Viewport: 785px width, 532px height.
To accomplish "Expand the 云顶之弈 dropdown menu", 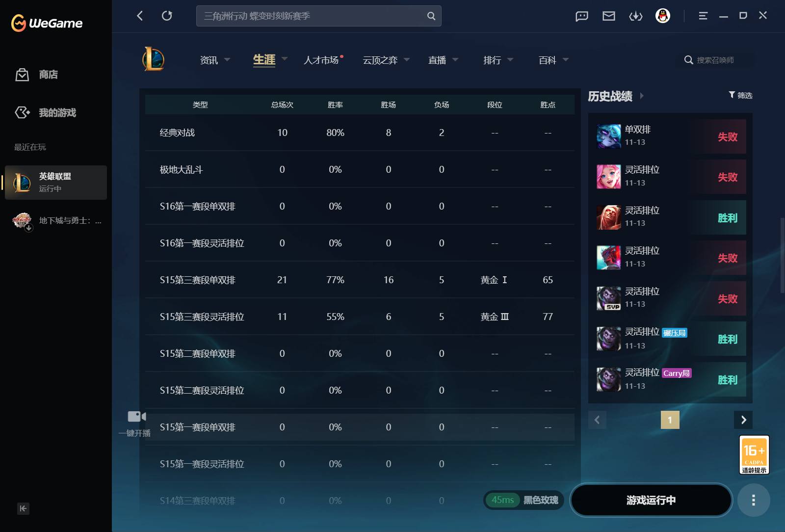I will [x=407, y=60].
